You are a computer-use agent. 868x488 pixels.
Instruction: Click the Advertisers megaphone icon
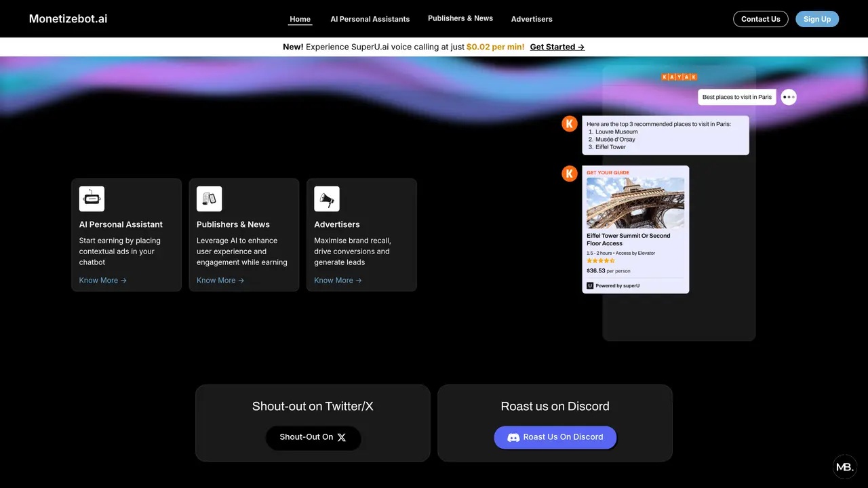[x=326, y=199]
